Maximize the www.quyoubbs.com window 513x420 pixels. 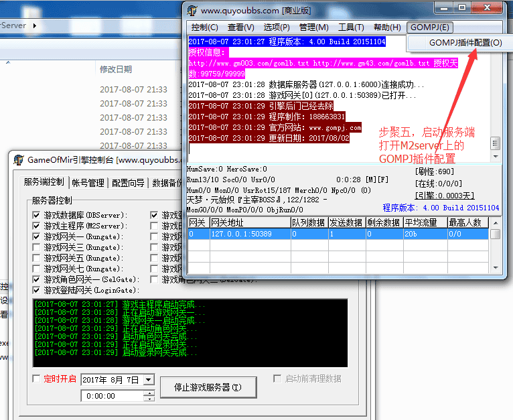click(462, 8)
